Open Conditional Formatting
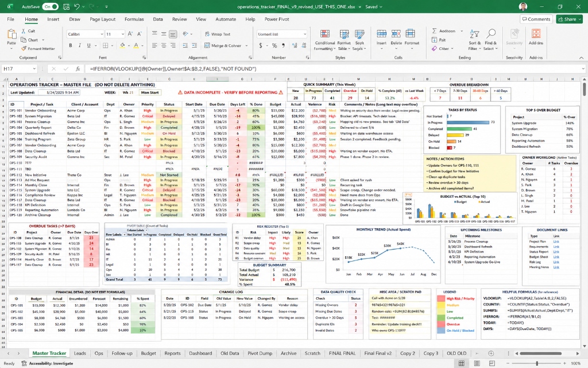Image resolution: width=588 pixels, height=368 pixels. 325,40
